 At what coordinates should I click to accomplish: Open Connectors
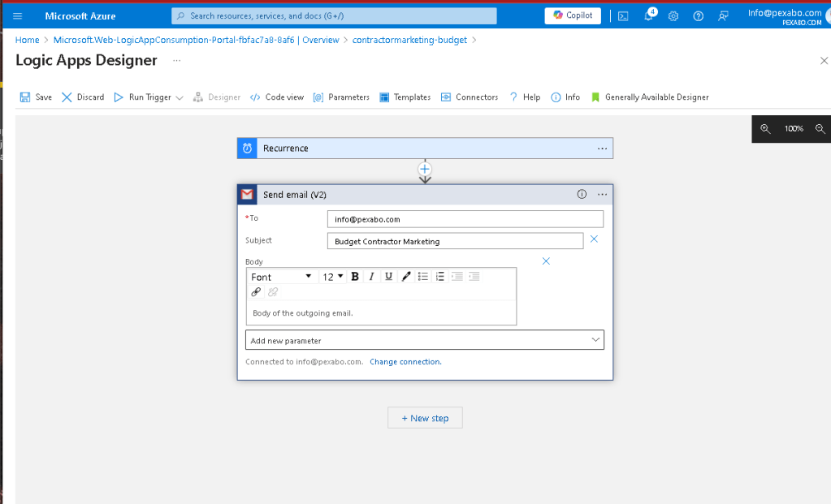(470, 97)
